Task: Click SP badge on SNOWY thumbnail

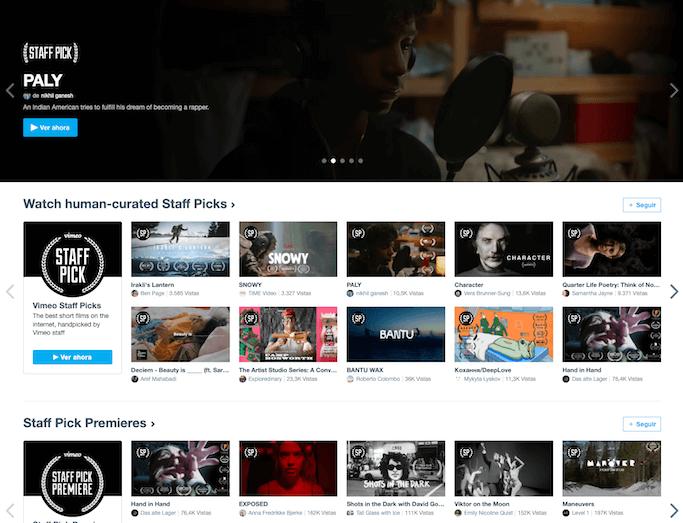Action: (250, 233)
